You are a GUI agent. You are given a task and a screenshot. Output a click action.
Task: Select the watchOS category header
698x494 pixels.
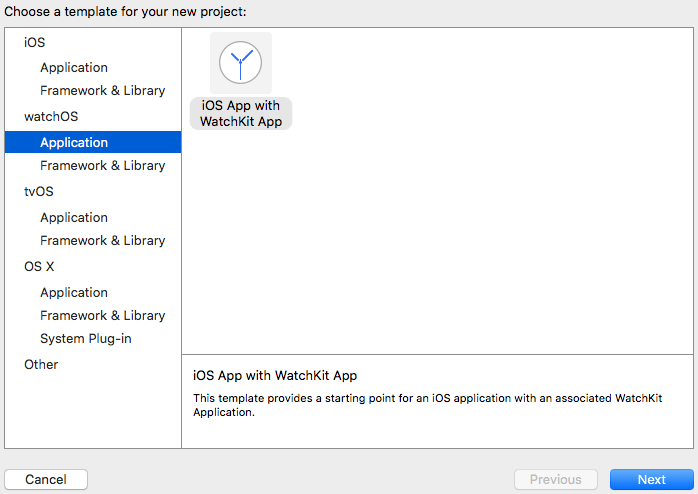tap(51, 116)
